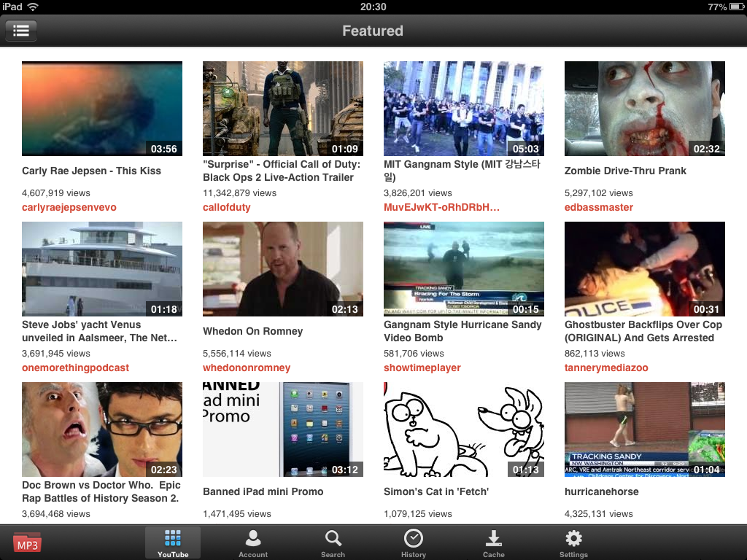This screenshot has width=747, height=560.
Task: Open channel showtimeplayer
Action: point(421,367)
